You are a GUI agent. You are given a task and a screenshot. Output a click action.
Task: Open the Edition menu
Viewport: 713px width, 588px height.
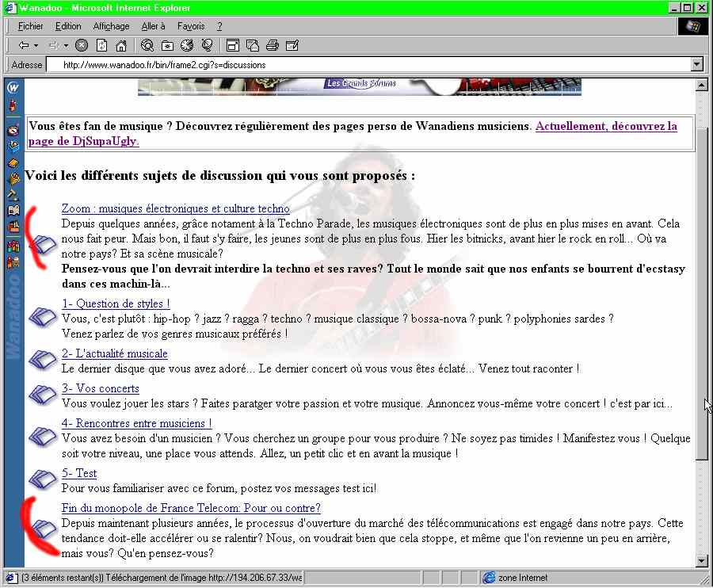coord(68,26)
